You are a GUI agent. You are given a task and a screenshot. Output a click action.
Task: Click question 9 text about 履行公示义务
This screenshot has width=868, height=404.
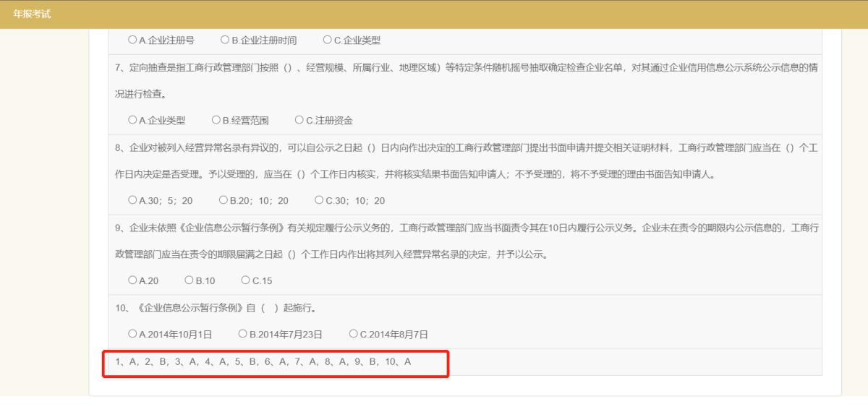pos(467,241)
